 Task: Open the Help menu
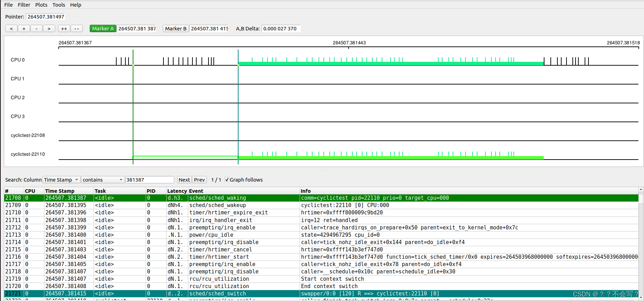(x=76, y=5)
